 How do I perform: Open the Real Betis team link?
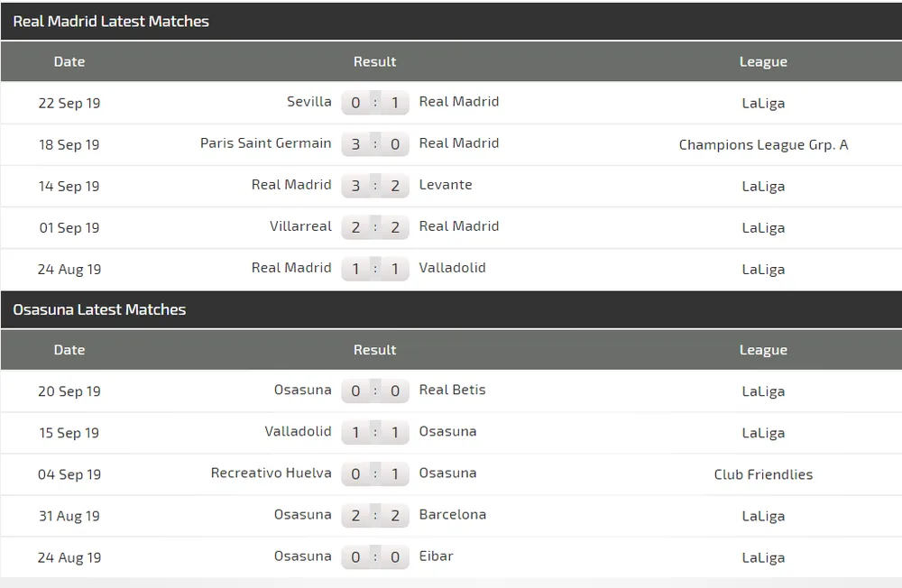click(x=452, y=390)
